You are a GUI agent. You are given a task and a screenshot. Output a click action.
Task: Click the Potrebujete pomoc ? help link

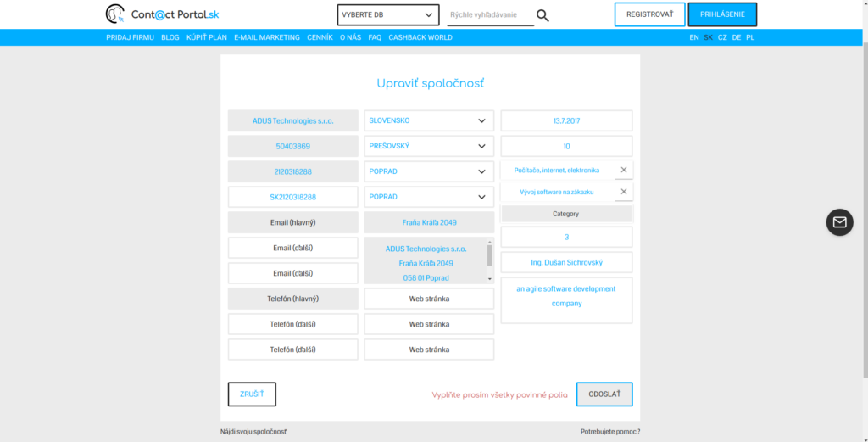pyautogui.click(x=609, y=432)
